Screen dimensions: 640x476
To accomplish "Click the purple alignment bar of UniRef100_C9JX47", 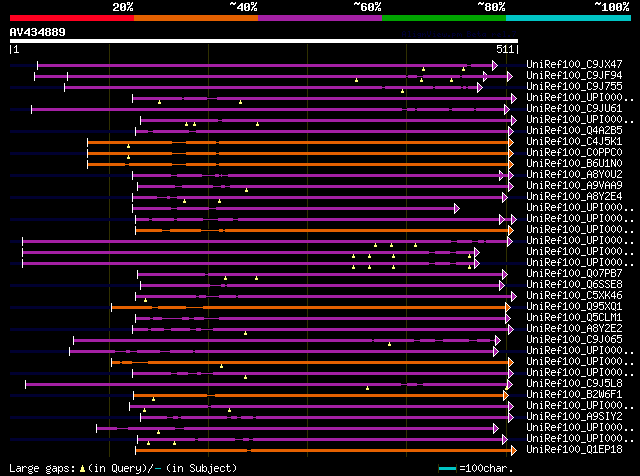I will [265, 65].
